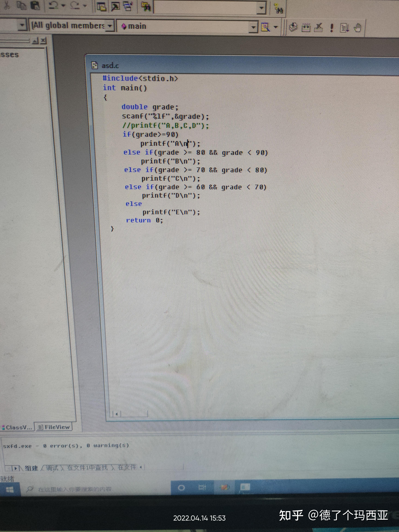This screenshot has width=399, height=532.
Task: Open the Undo history dropdown arrow
Action: point(63,6)
